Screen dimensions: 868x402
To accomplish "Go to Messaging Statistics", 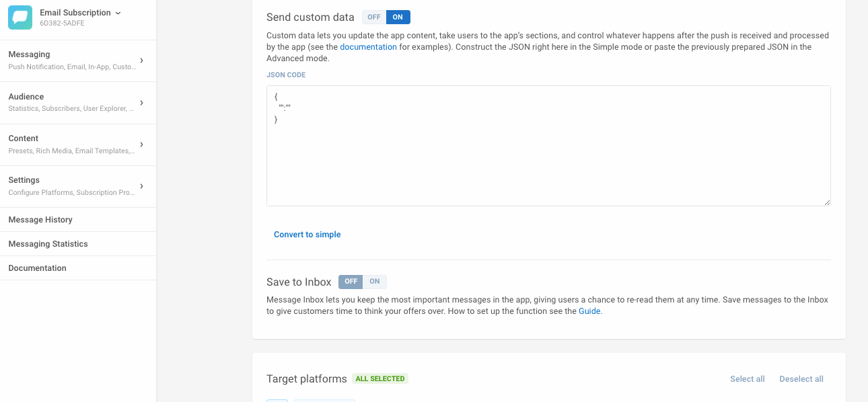I will 48,244.
